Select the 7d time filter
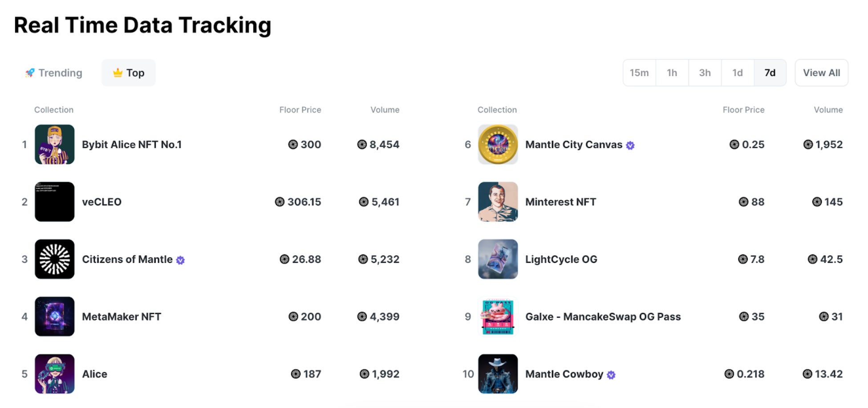Image resolution: width=868 pixels, height=408 pixels. tap(770, 73)
